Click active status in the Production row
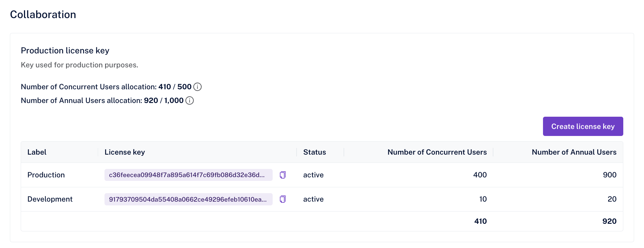 313,175
